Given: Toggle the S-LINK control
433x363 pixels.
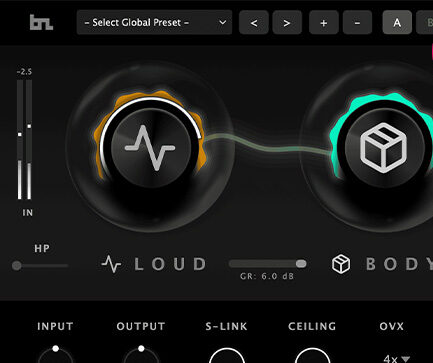Looking at the screenshot, I should coord(227,356).
